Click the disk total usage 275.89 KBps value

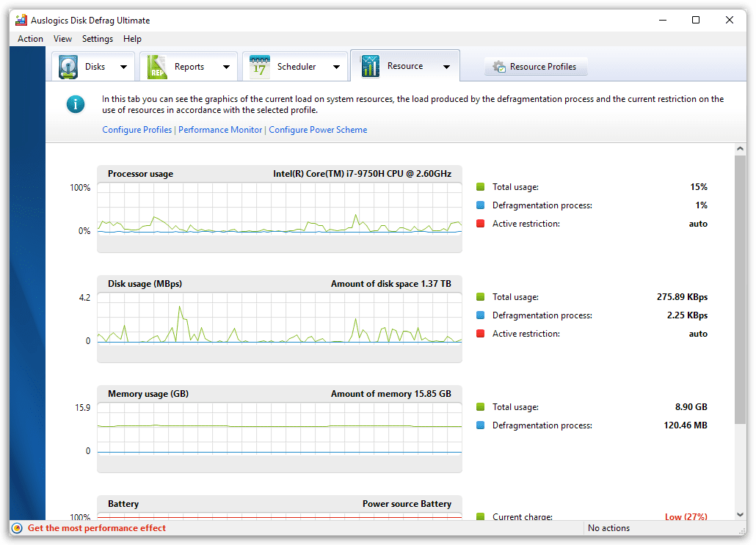682,297
